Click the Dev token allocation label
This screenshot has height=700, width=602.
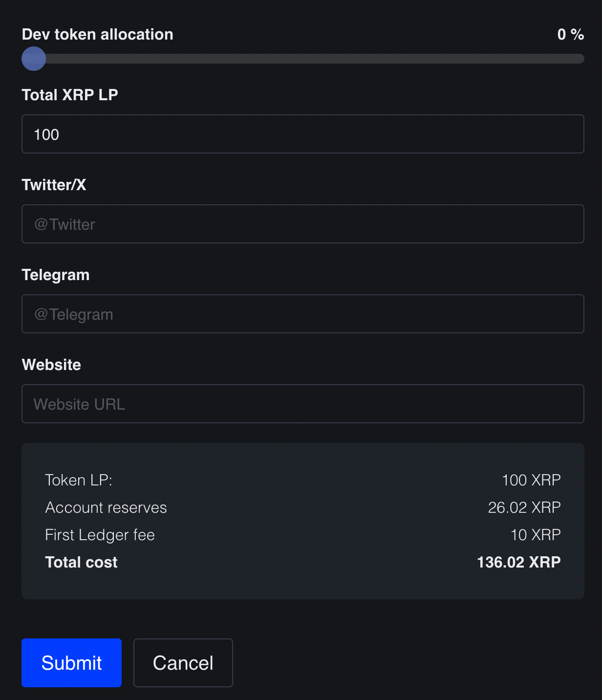pyautogui.click(x=97, y=34)
